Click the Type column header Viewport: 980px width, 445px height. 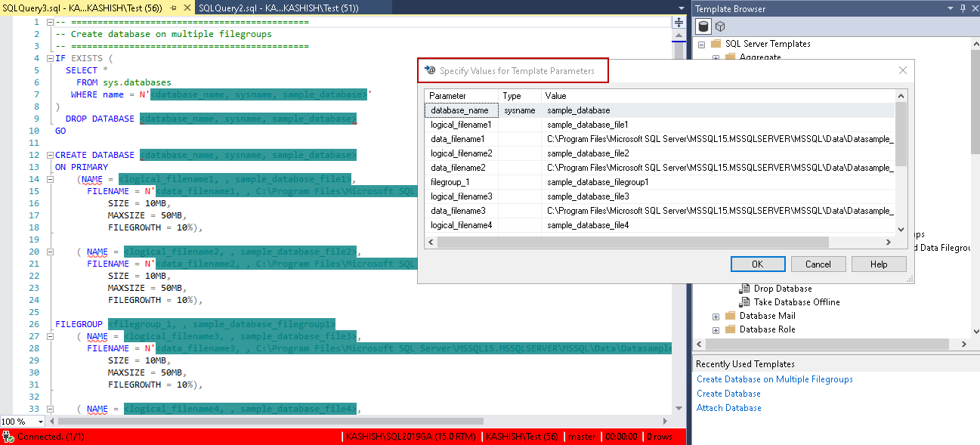pyautogui.click(x=520, y=96)
